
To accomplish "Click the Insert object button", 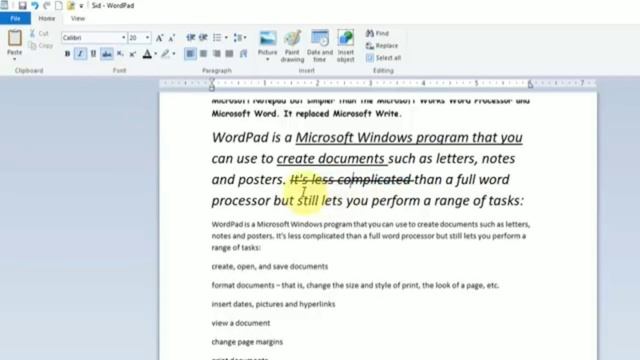I will [346, 46].
